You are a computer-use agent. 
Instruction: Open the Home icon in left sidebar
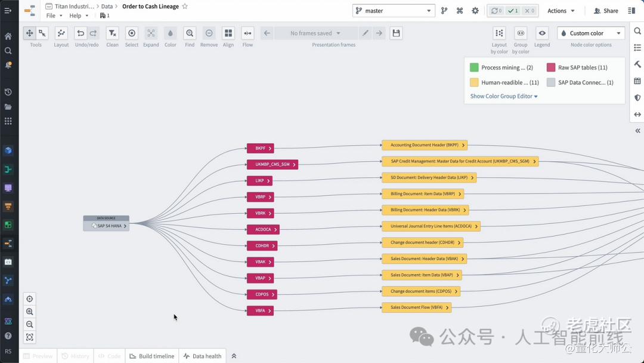[8, 36]
